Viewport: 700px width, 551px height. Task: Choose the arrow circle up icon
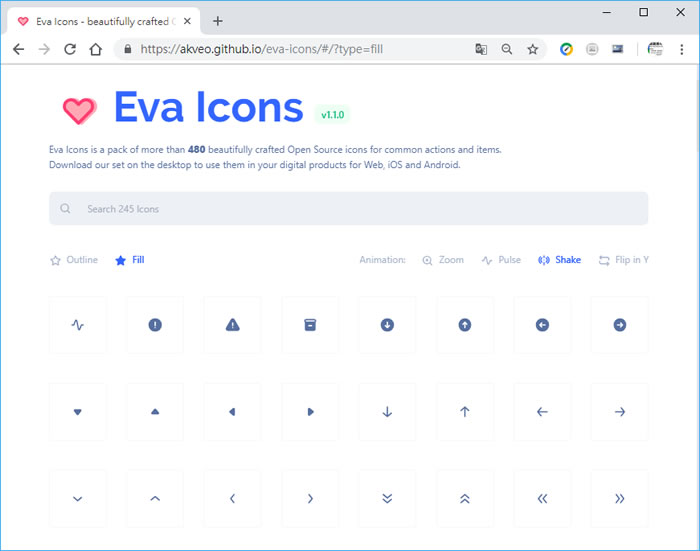[x=465, y=325]
